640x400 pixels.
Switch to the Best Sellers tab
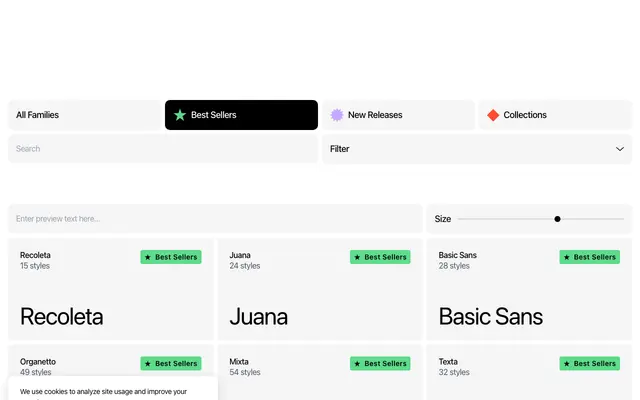coord(241,115)
